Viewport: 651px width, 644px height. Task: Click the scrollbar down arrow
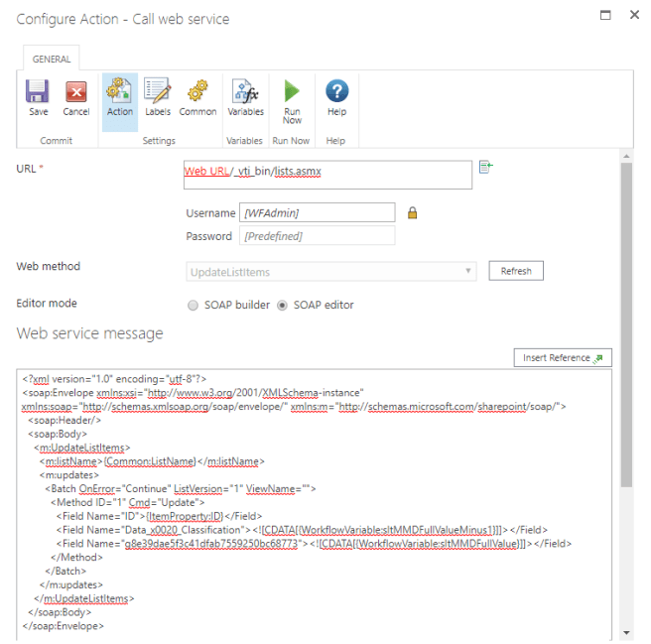tap(626, 633)
